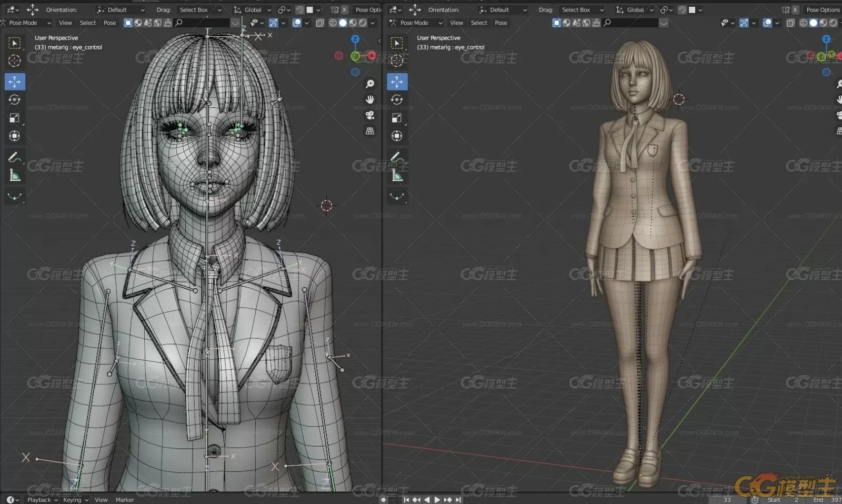
Task: Activate the Rotate tool in left viewport
Action: (x=15, y=99)
